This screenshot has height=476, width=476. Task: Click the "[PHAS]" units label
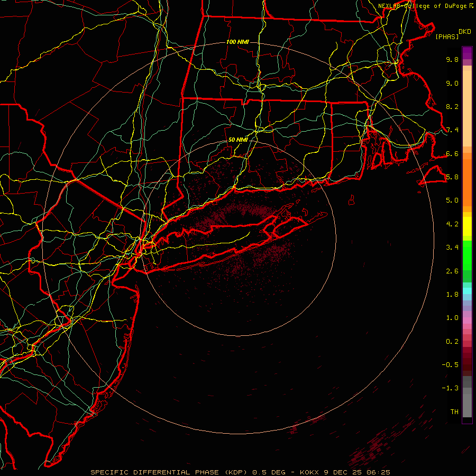447,37
